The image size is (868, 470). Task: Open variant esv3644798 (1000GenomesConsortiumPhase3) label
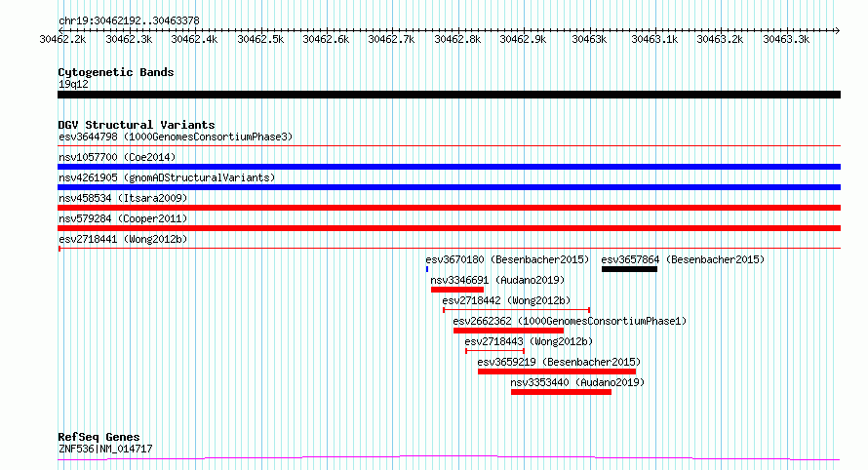click(x=176, y=137)
